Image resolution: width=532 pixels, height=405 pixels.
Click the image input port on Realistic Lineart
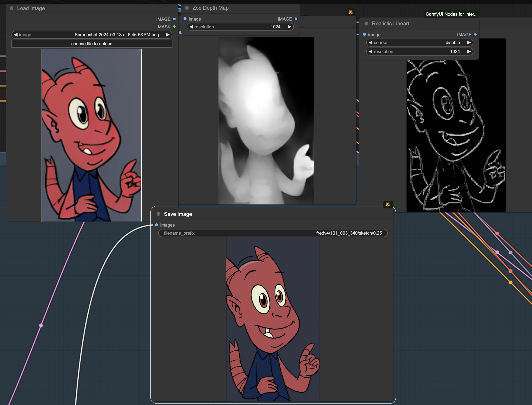click(364, 35)
